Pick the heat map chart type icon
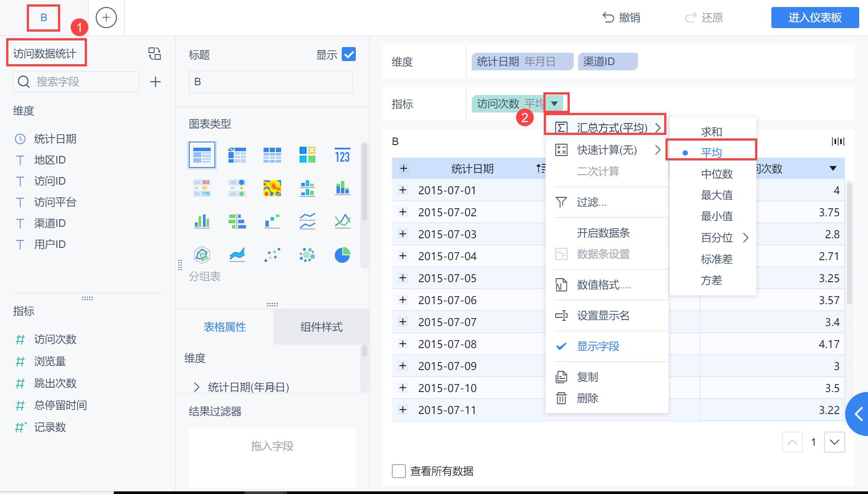This screenshot has height=494, width=868. point(272,188)
